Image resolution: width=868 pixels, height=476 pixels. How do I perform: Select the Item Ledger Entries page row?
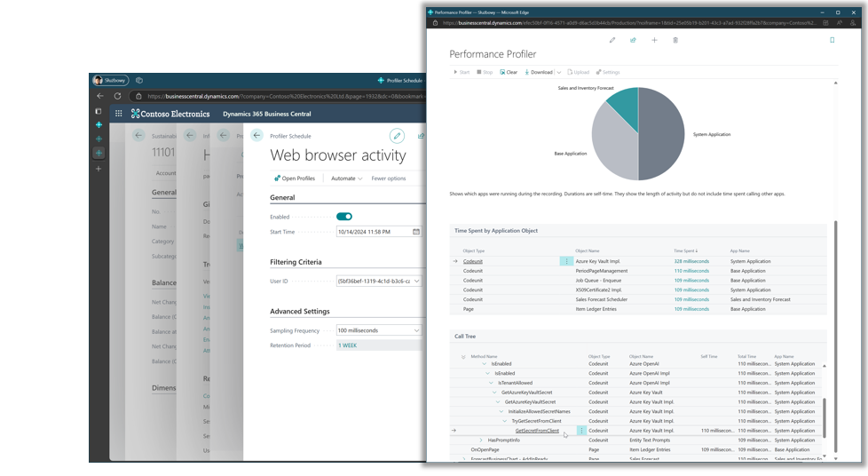(638, 309)
